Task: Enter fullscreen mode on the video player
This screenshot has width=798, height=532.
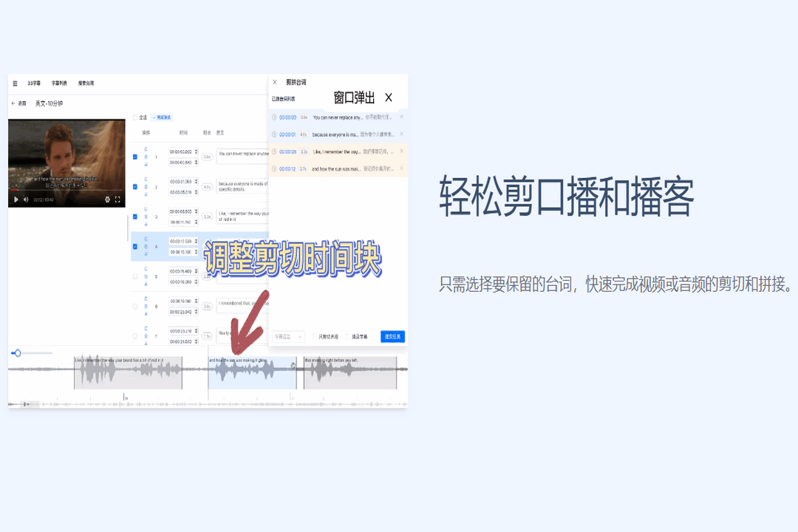Action: [117, 199]
